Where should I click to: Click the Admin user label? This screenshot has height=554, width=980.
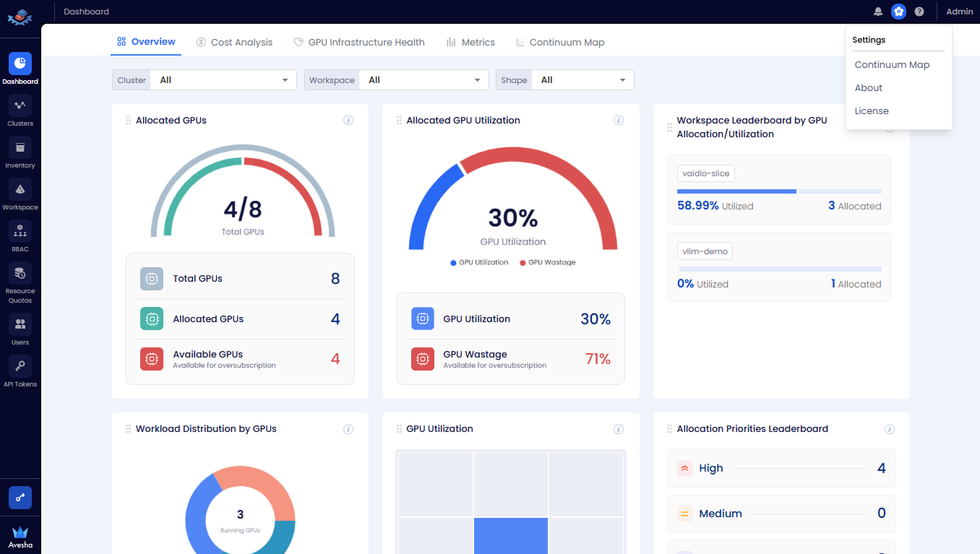[x=959, y=12]
